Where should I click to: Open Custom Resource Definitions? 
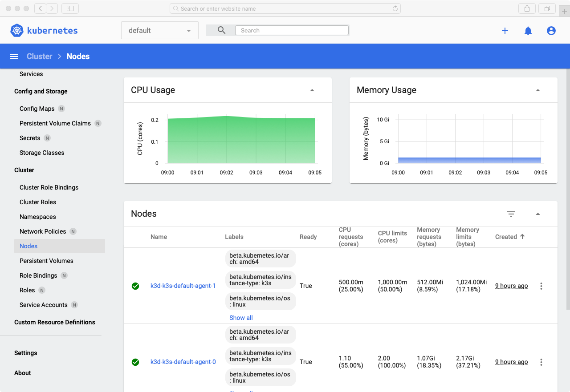click(55, 322)
